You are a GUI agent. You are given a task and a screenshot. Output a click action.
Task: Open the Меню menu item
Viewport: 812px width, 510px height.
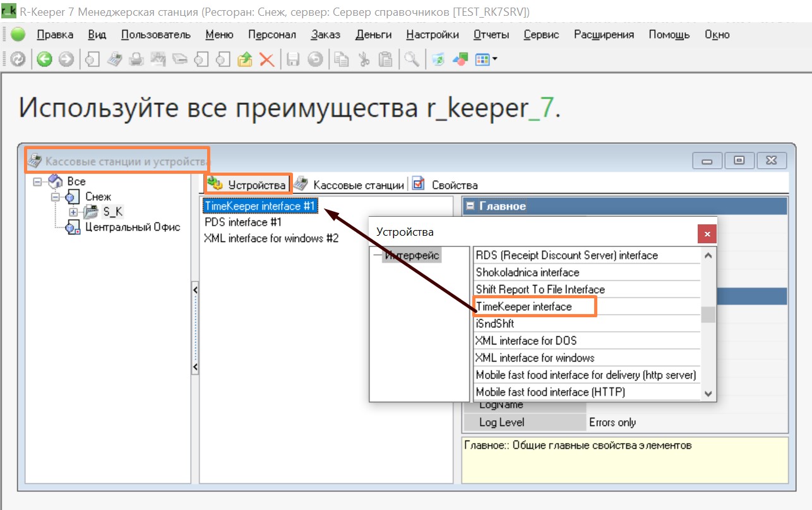pos(219,35)
